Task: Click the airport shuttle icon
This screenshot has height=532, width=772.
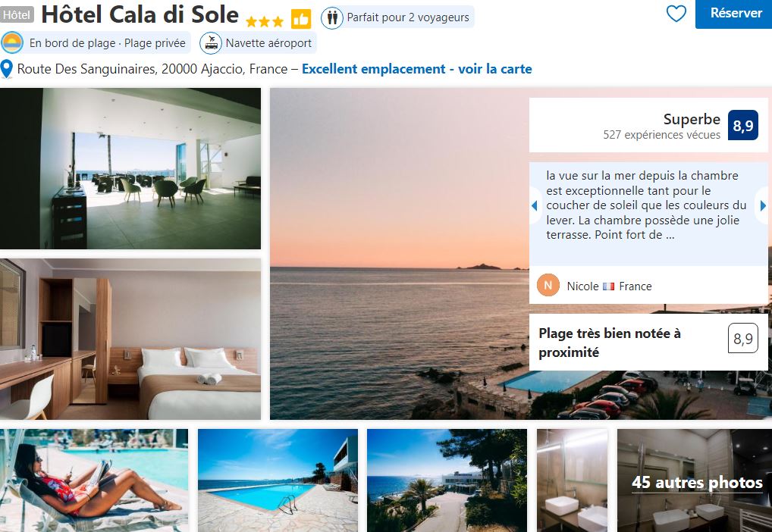Action: pyautogui.click(x=211, y=42)
